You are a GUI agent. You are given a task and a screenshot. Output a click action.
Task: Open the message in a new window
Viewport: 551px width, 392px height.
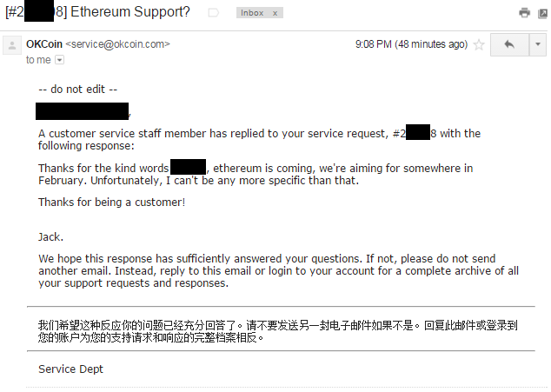[543, 13]
